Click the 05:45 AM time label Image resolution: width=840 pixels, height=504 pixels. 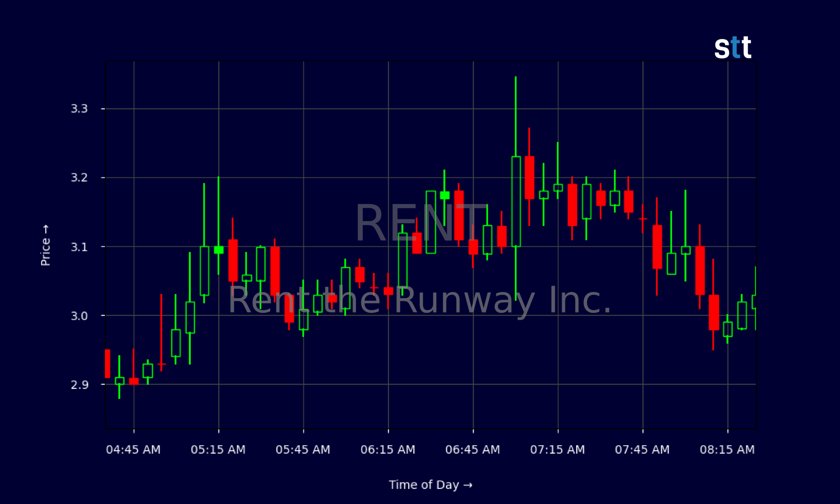tap(303, 450)
